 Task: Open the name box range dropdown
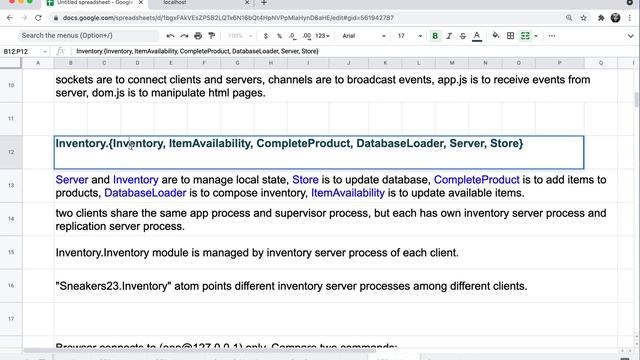click(44, 51)
